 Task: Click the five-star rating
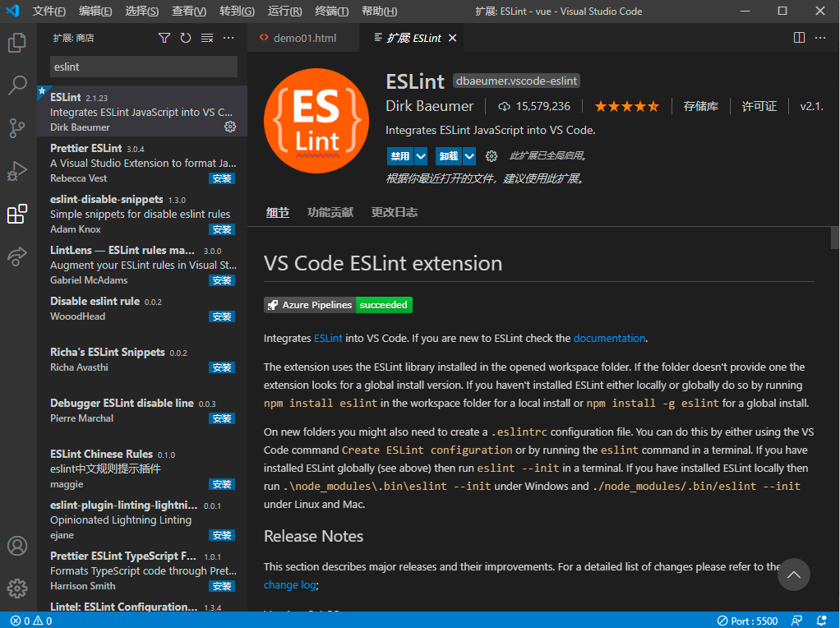627,107
